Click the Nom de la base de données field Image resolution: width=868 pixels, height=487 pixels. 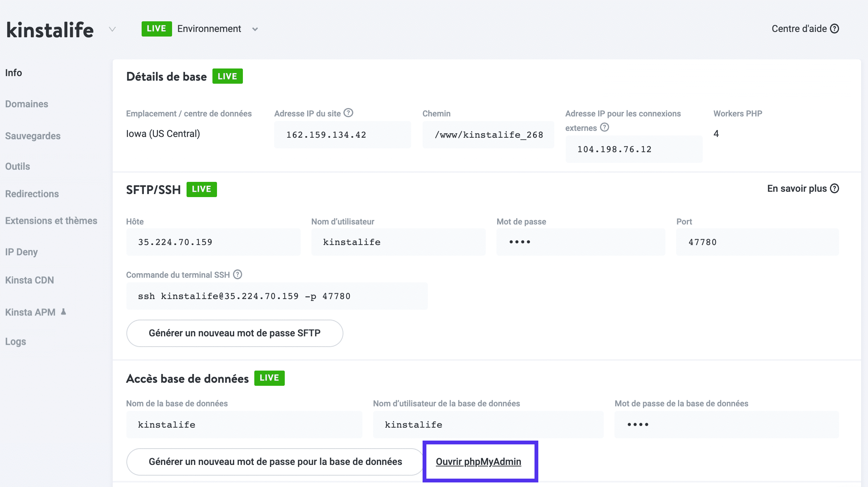pos(244,425)
